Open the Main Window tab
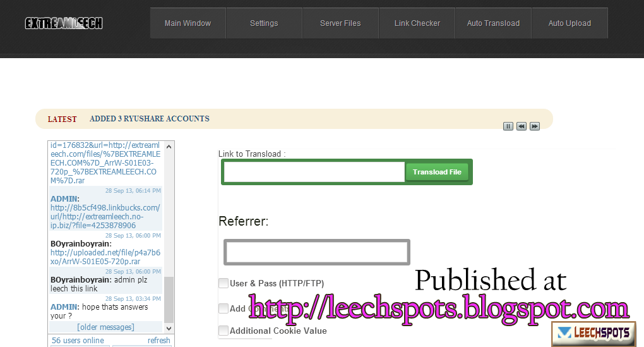The height and width of the screenshot is (347, 644). (188, 23)
